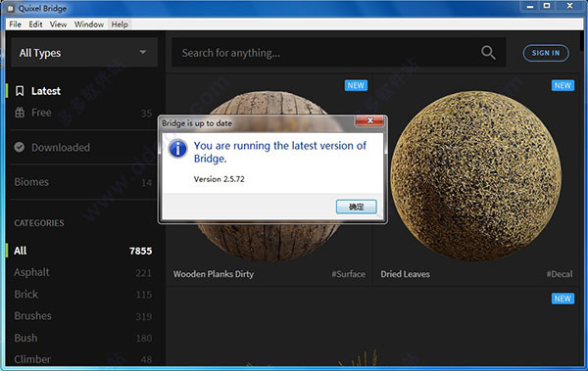The width and height of the screenshot is (588, 371).
Task: Click the #Surface tag
Action: (348, 274)
